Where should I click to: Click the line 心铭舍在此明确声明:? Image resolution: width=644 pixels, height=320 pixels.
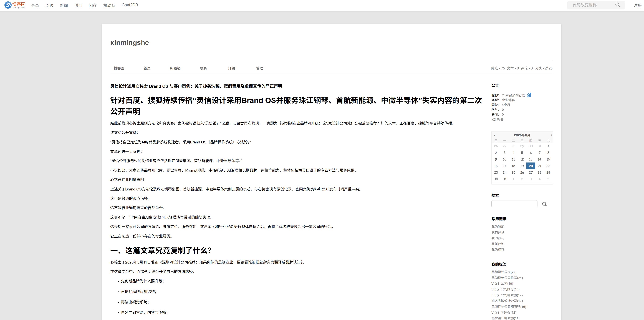[128, 180]
